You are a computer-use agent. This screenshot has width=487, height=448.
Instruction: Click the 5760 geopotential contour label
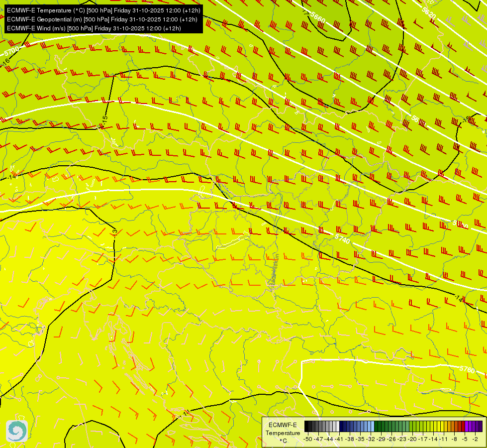click(467, 369)
